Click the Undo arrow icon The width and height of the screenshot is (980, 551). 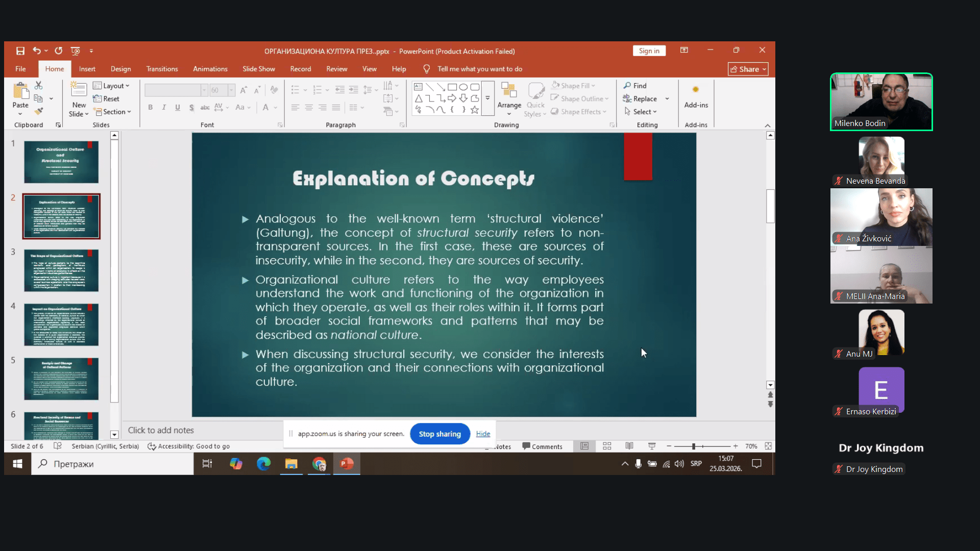pyautogui.click(x=37, y=51)
